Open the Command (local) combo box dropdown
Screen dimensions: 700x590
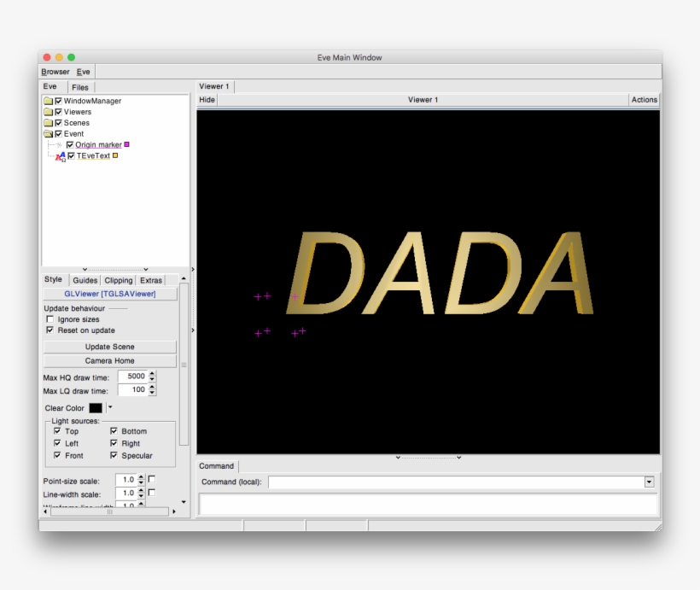[649, 482]
